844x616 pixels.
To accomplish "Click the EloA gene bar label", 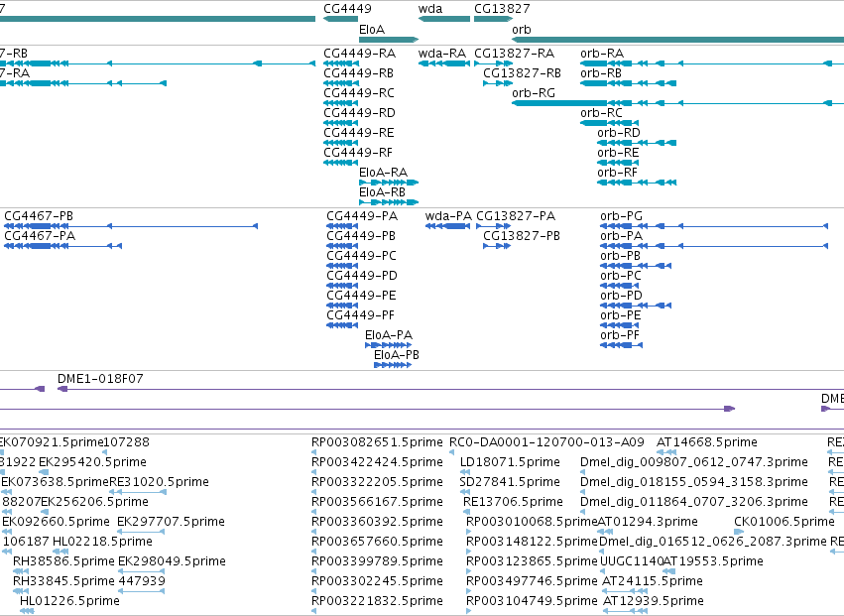I will point(372,30).
